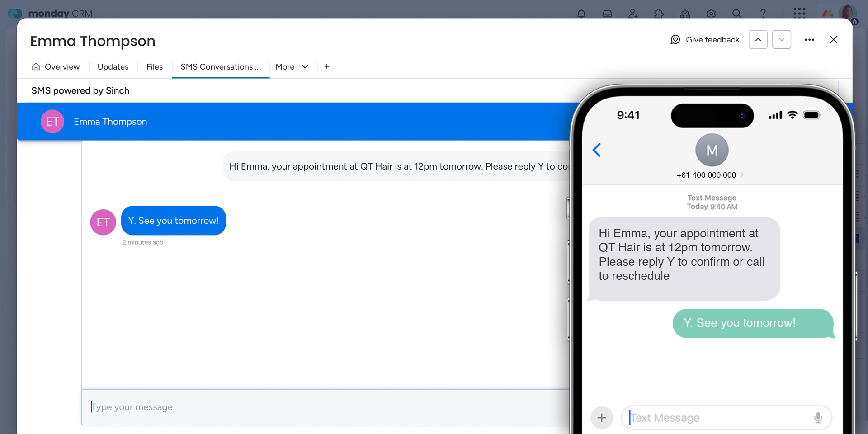Open the settings gear icon
The height and width of the screenshot is (434, 868).
(711, 14)
